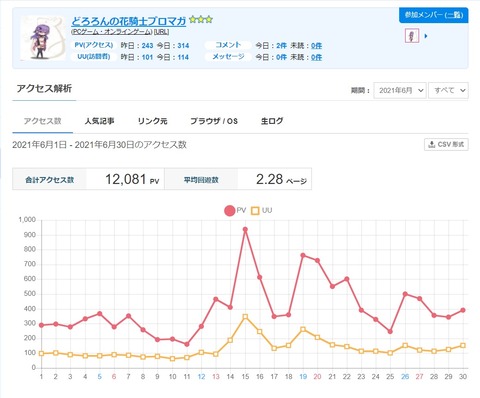Screen dimensions: 480x398
Task: Click the 参加メンバー (一覧) button
Action: click(x=433, y=15)
